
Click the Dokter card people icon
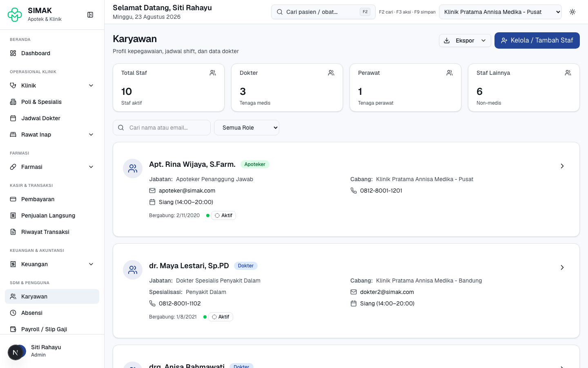(331, 73)
